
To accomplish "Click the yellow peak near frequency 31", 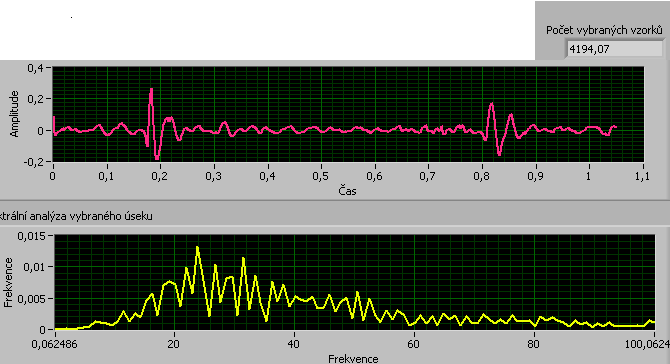I will (x=244, y=259).
